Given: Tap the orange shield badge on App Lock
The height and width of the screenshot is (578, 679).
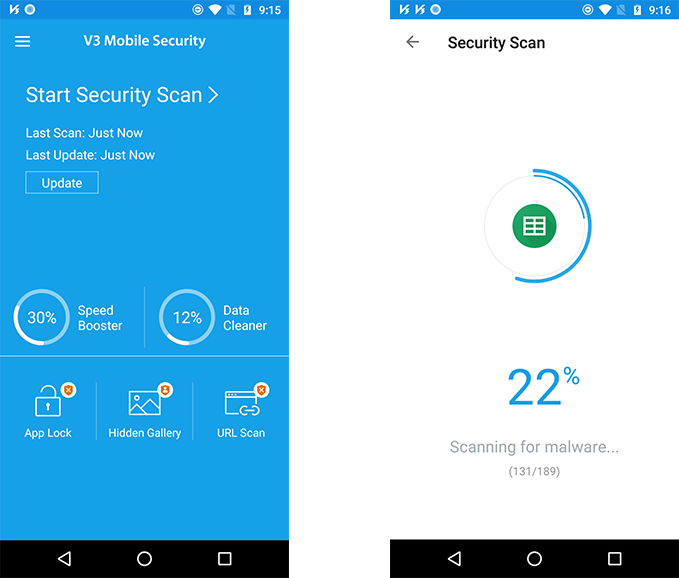Looking at the screenshot, I should tap(68, 390).
